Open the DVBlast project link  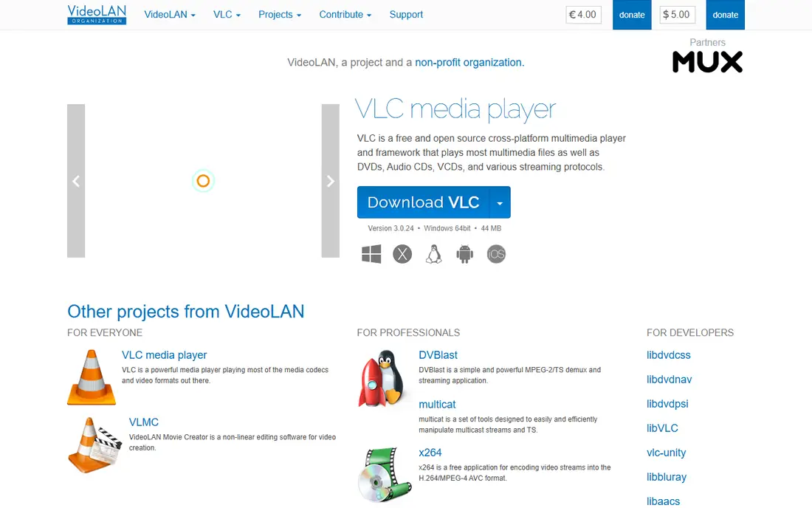pos(438,354)
